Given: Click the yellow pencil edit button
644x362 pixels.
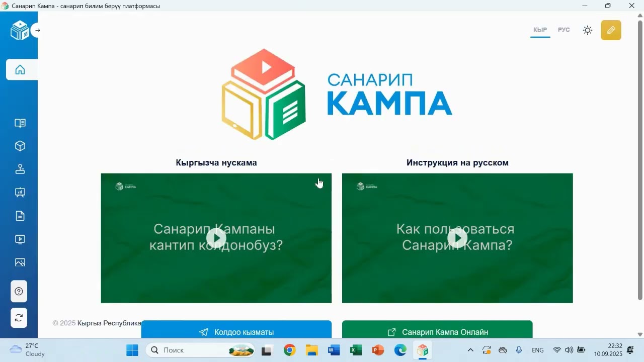Looking at the screenshot, I should pyautogui.click(x=611, y=30).
